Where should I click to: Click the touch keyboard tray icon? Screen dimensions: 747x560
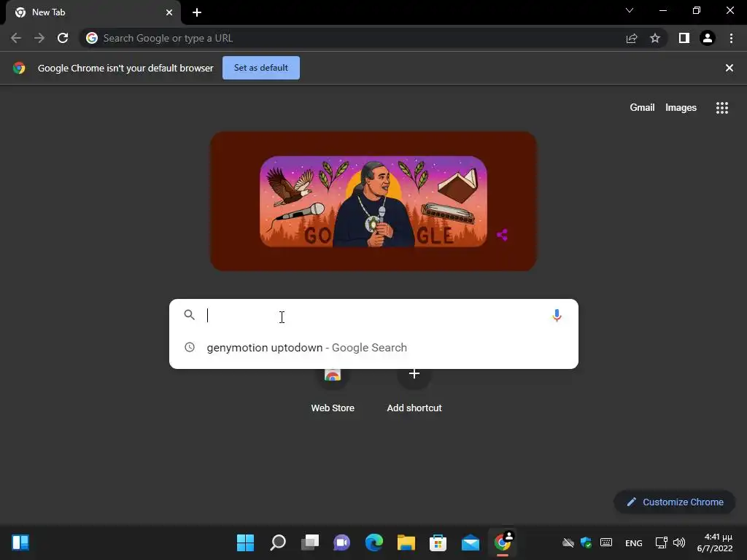606,542
